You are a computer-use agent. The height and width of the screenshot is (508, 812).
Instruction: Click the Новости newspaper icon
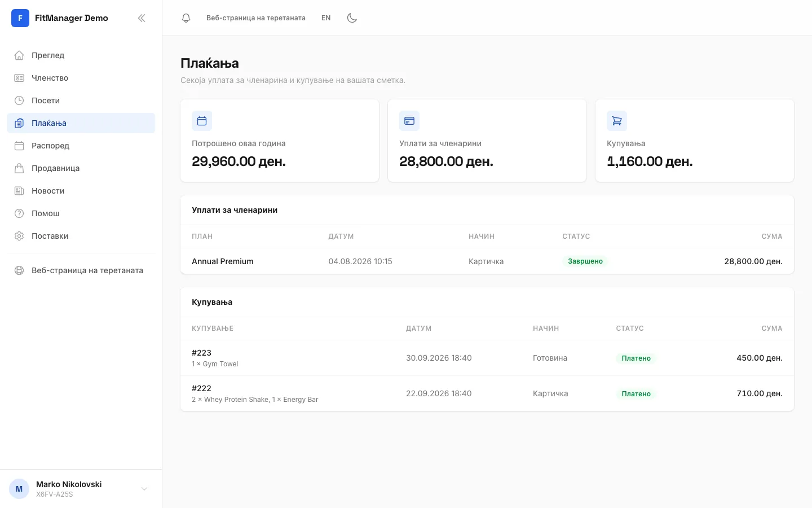[19, 191]
